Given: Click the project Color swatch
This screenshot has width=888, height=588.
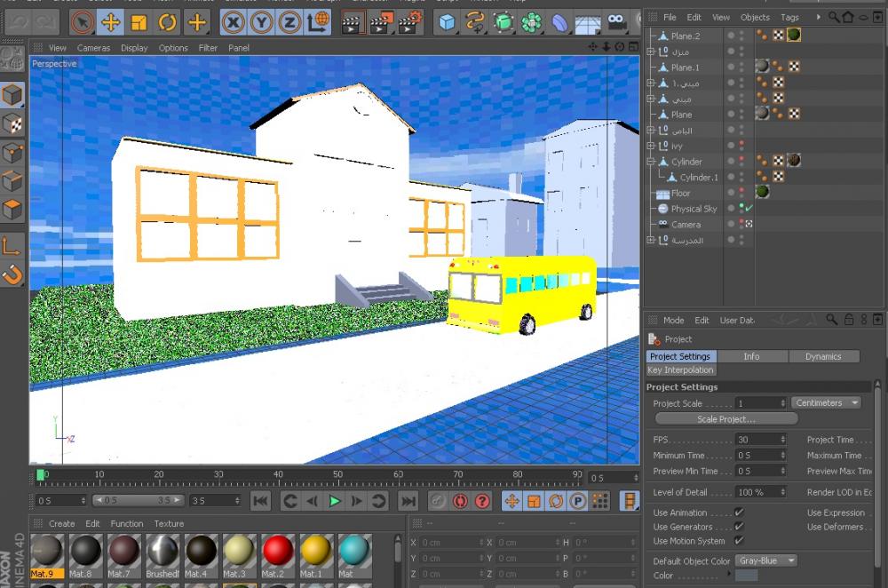Looking at the screenshot, I should pyautogui.click(x=747, y=575).
